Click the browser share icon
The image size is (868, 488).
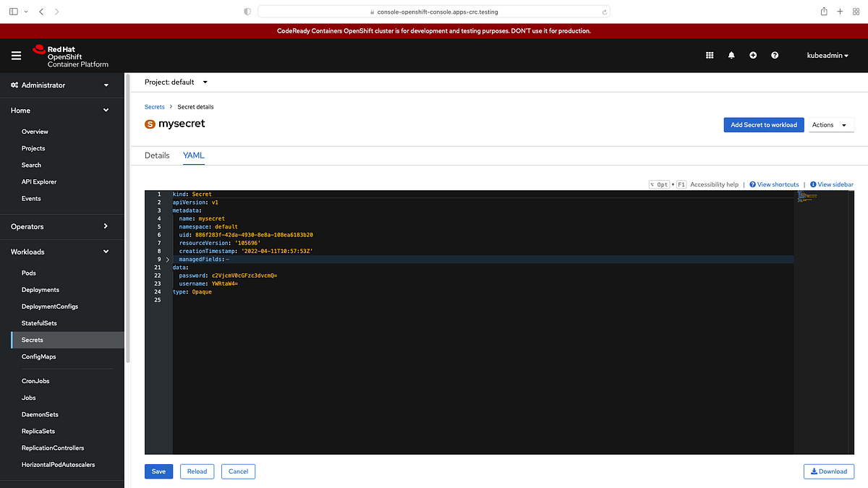click(x=823, y=12)
